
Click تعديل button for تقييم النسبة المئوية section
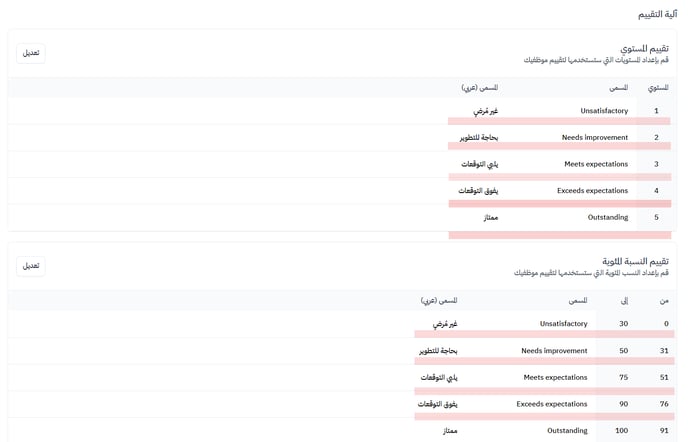[31, 266]
